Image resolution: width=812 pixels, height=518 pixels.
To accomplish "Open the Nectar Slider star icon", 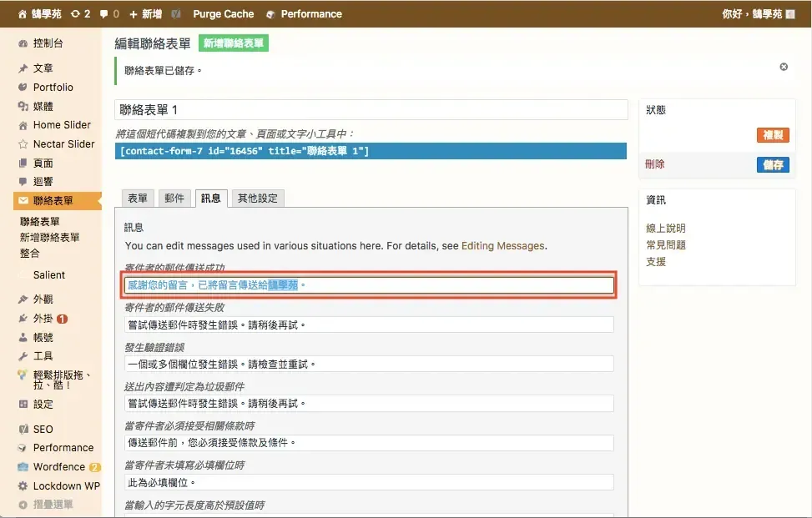I will click(23, 143).
